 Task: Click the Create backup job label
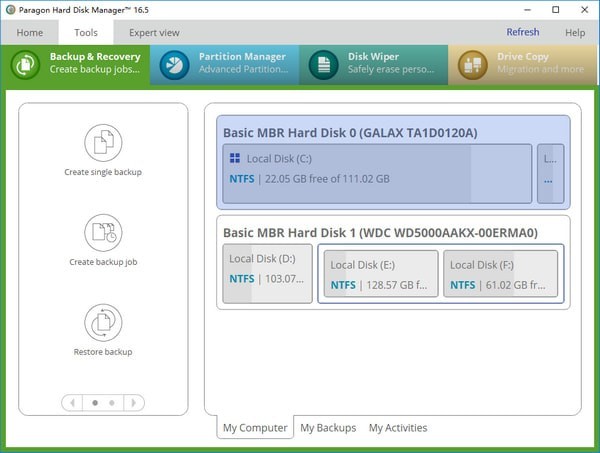coord(103,262)
